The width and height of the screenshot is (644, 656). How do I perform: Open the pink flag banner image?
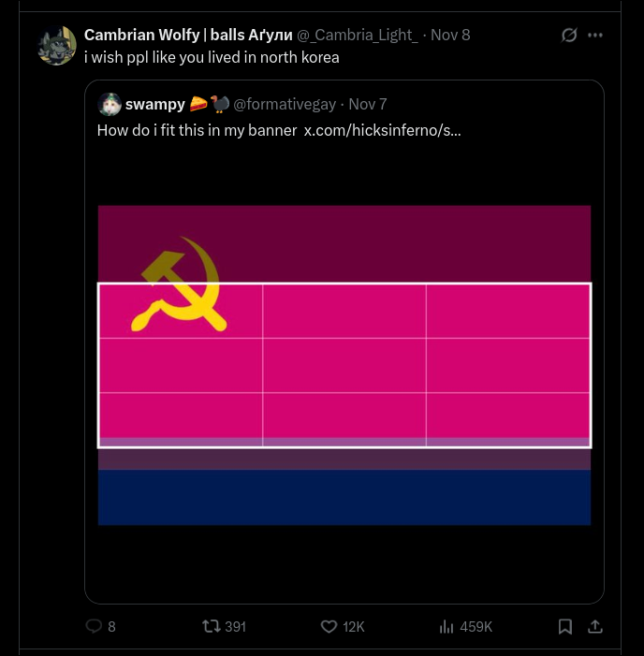pos(344,365)
